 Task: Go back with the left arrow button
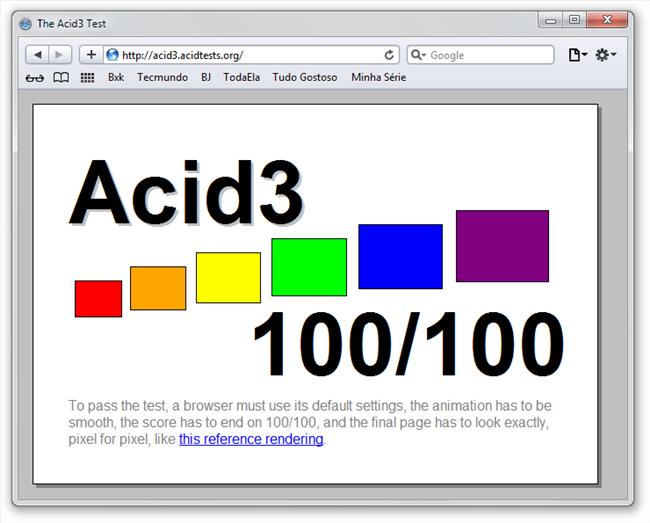37,55
